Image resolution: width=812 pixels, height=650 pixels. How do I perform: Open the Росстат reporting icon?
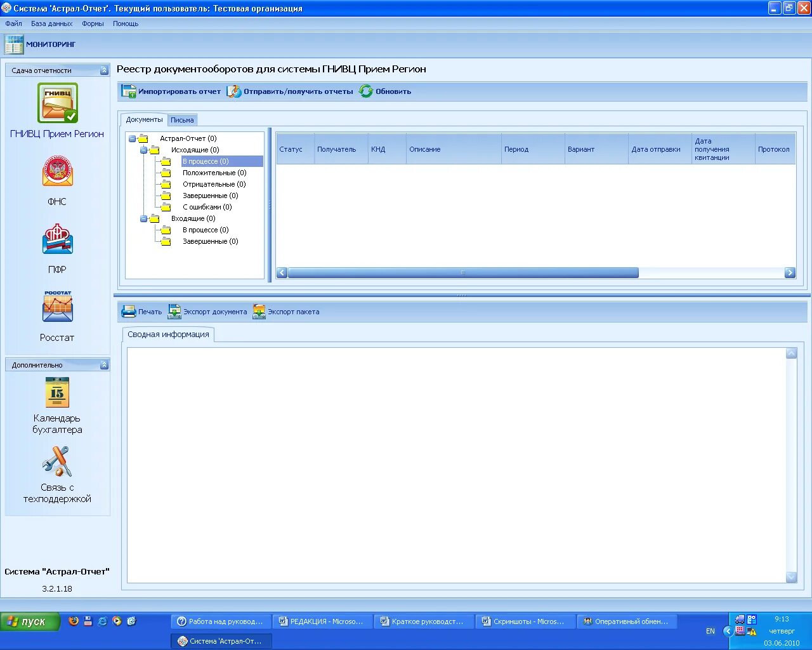(x=58, y=307)
